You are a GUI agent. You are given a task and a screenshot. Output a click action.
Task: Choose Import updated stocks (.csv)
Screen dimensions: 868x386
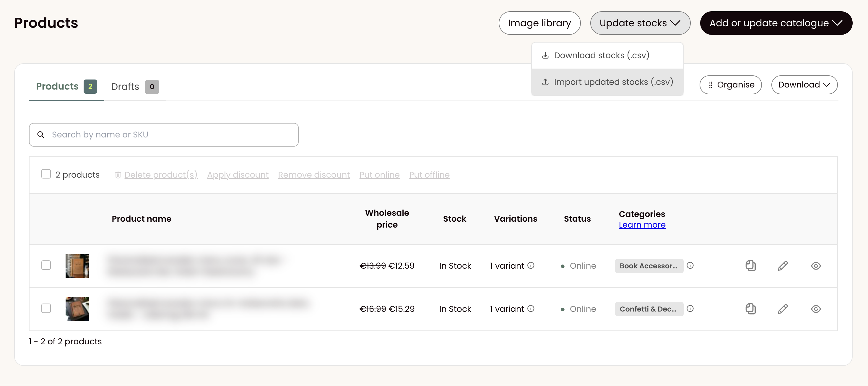coord(607,82)
